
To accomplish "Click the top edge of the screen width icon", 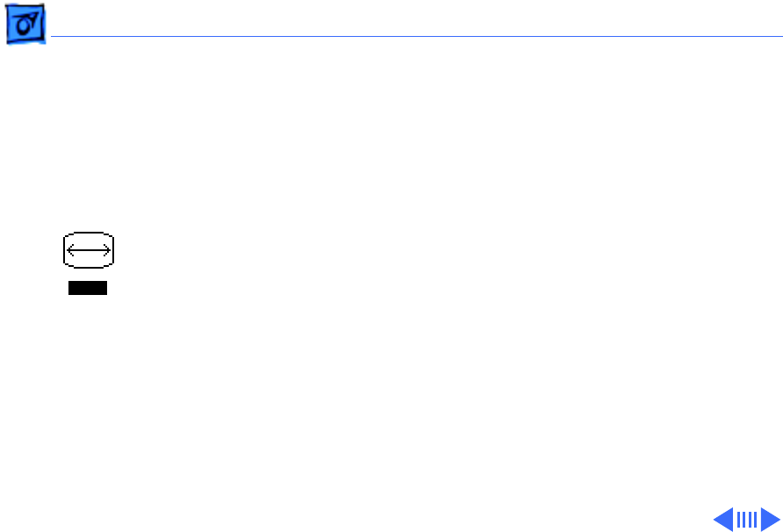I will coord(89,233).
